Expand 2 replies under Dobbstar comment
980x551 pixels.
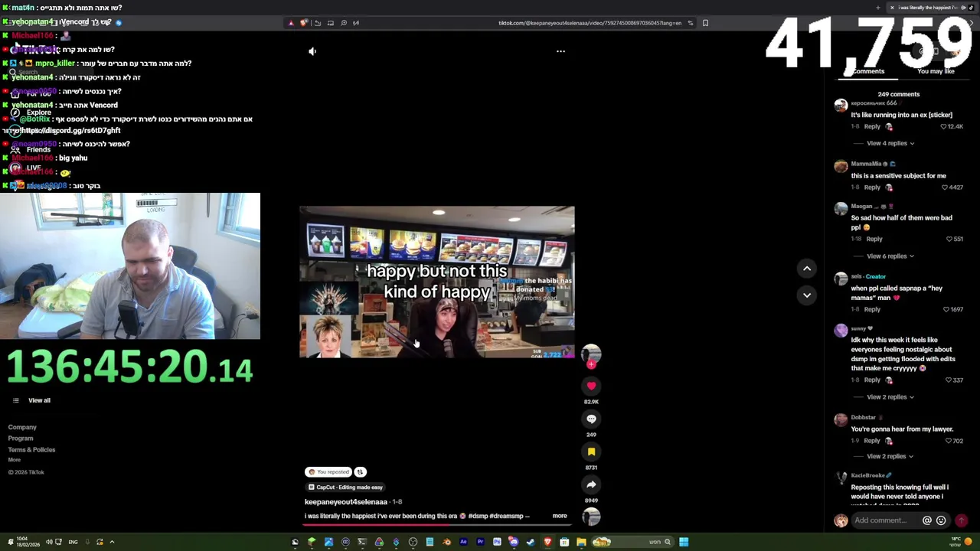coord(890,456)
